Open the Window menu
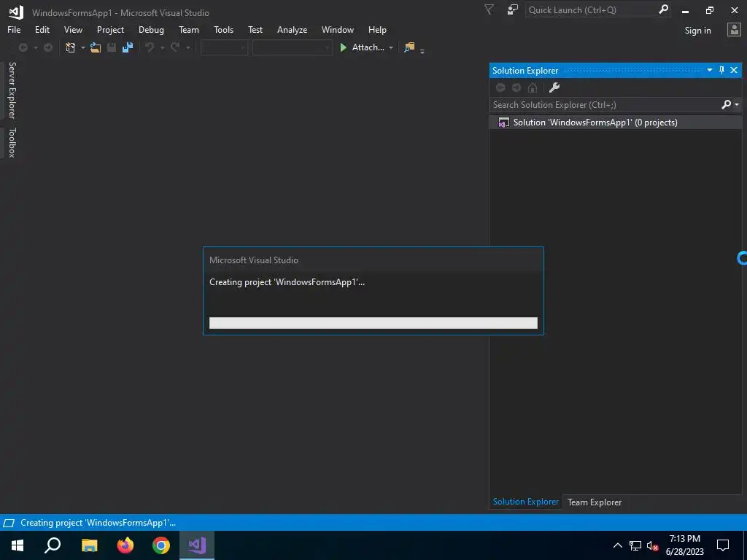 tap(337, 29)
